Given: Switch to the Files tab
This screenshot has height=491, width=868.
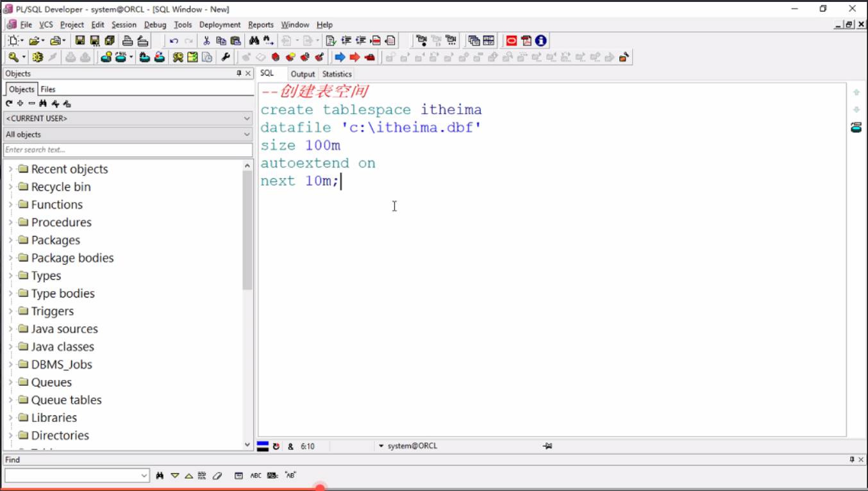Looking at the screenshot, I should (48, 89).
